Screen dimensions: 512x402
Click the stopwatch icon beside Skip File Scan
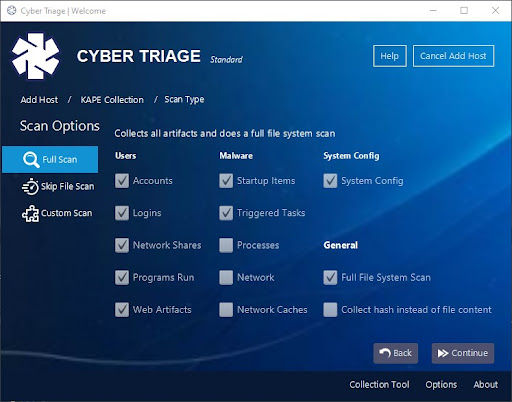tap(30, 186)
